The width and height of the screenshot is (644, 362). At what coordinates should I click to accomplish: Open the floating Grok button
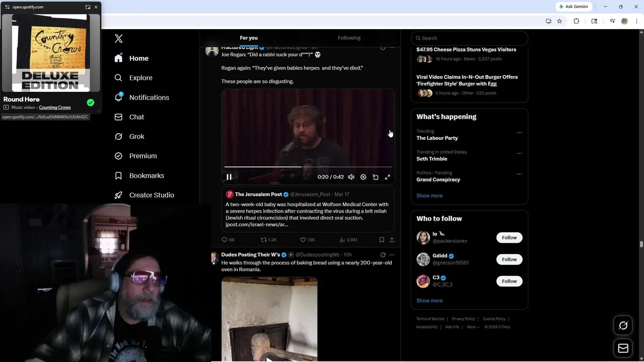coord(623,326)
